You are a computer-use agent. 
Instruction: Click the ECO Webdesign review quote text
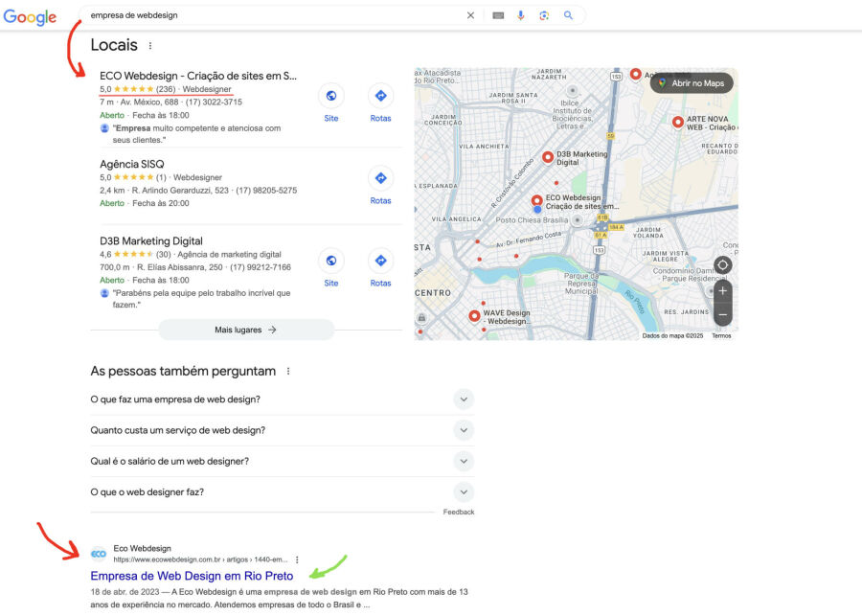tap(196, 134)
